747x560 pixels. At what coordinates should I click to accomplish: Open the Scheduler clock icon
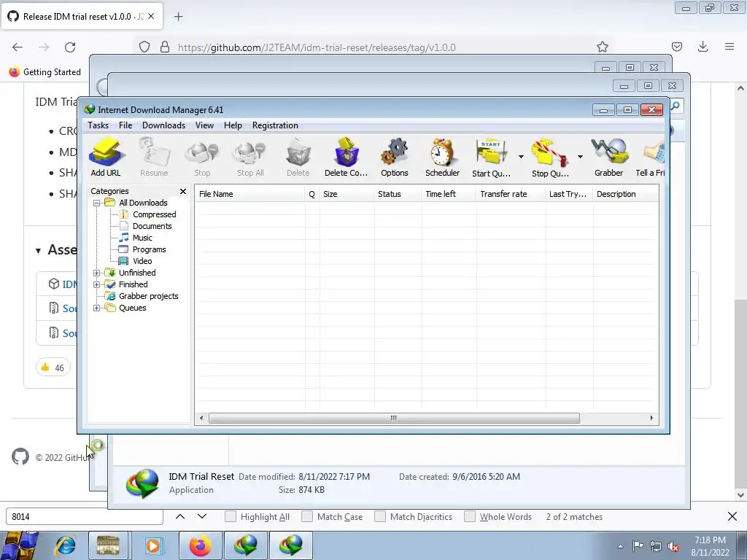pos(443,157)
